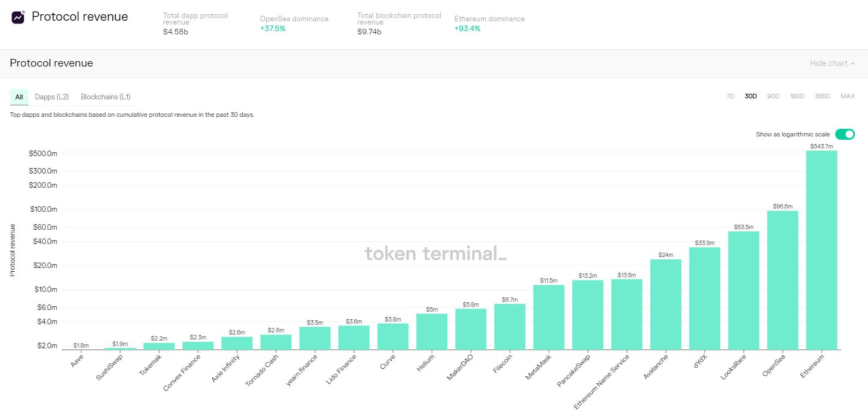The height and width of the screenshot is (412, 868).
Task: Click the OpenSea axis label
Action: (774, 366)
